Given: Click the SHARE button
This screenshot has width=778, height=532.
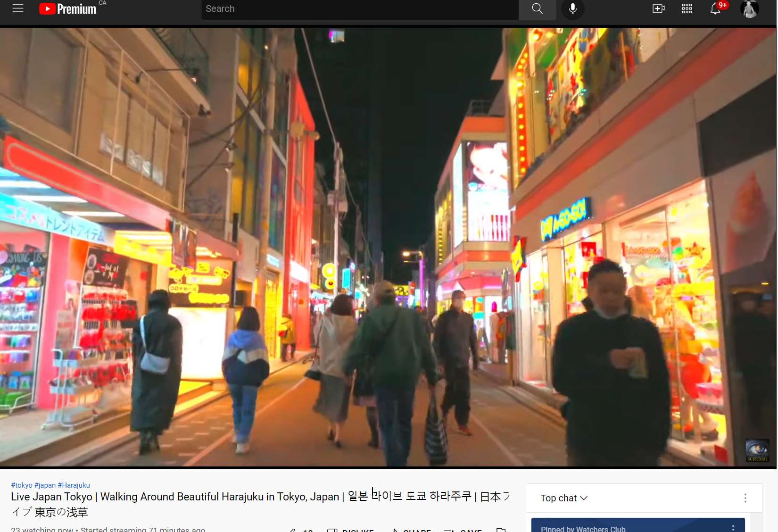Looking at the screenshot, I should coord(411,530).
